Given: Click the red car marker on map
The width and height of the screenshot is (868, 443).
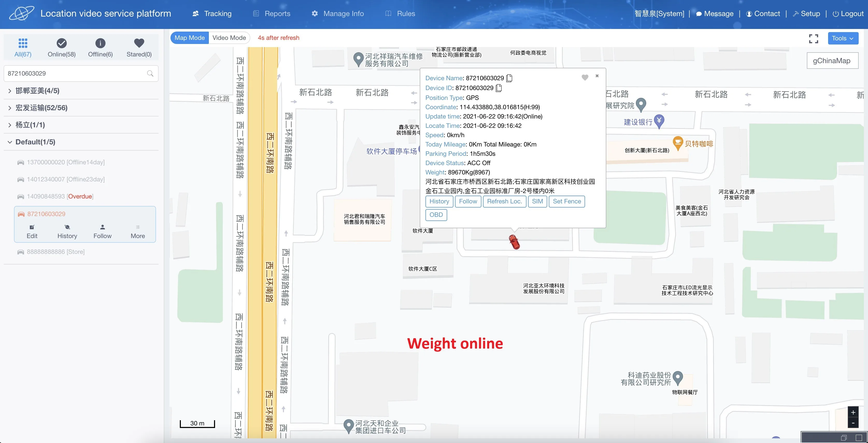Looking at the screenshot, I should (x=514, y=242).
